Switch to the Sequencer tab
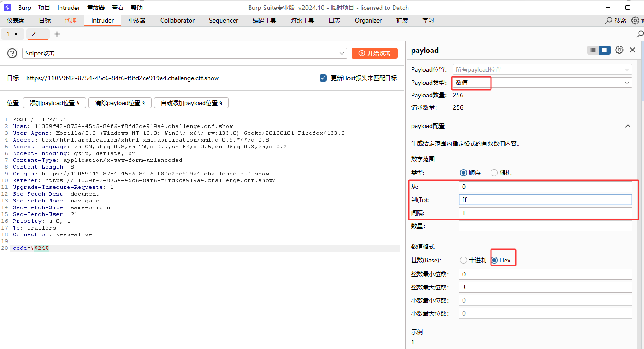Viewport: 644px width, 349px height. tap(223, 20)
